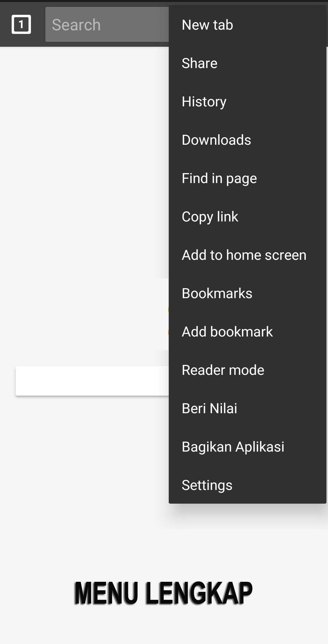Choose Bagikan Aplikasi menu item
328x644 pixels.
(247, 447)
